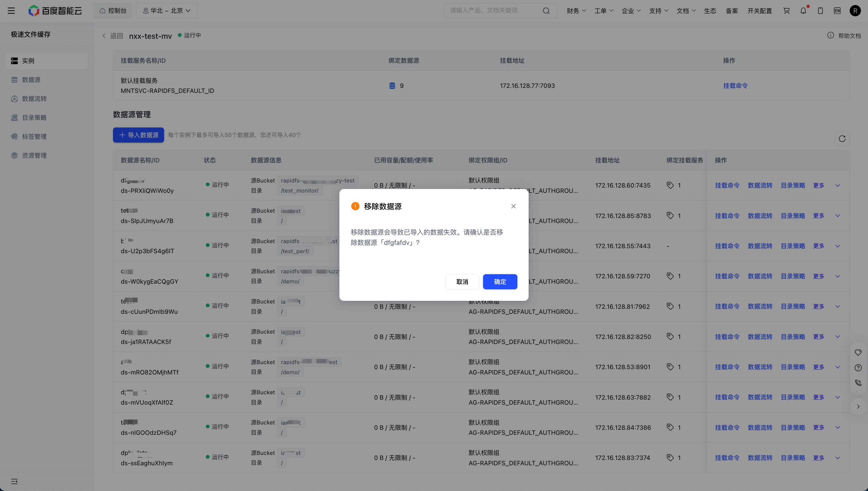Image resolution: width=868 pixels, height=491 pixels.
Task: Expand row ds-PRXliQWiWo0y chevron
Action: [x=838, y=185]
